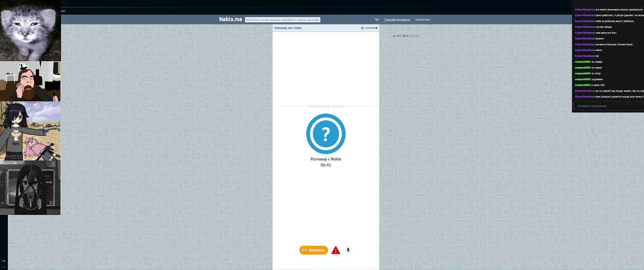The image size is (644, 270).
Task: Click the Разговор с Nekto label
Action: tap(326, 159)
